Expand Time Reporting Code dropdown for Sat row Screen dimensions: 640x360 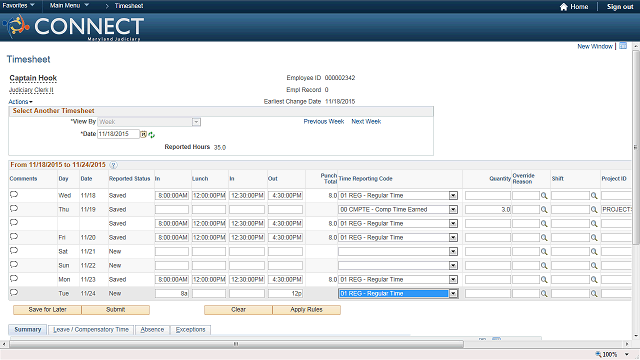click(x=453, y=252)
